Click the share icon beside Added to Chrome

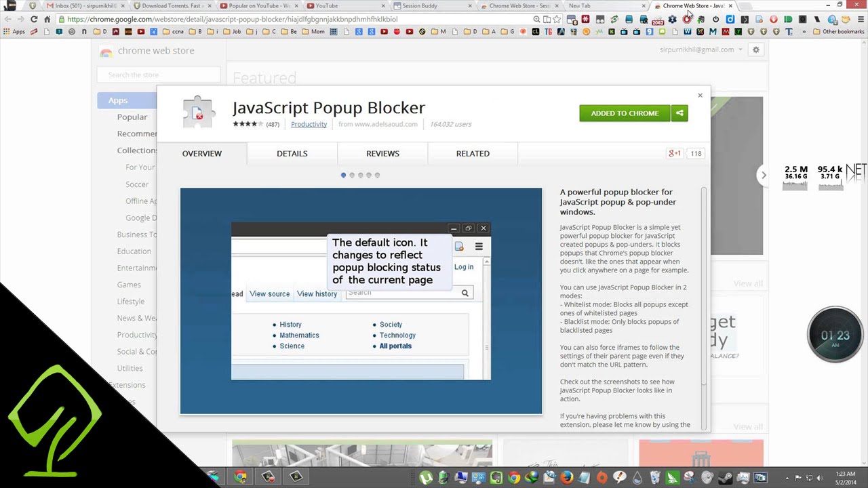(679, 113)
